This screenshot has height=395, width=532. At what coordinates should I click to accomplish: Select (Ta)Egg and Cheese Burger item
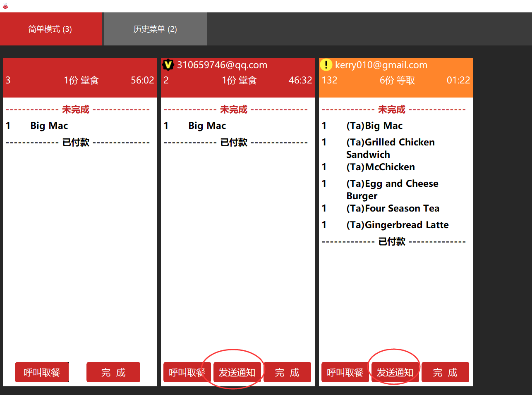(392, 190)
